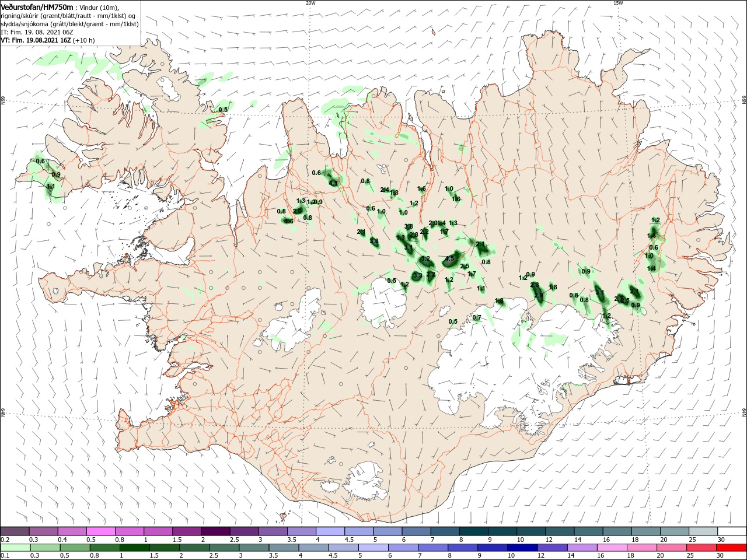Select the very dark purple swatch labeled 2
Viewport: 747px width, 560px height.
pyautogui.click(x=215, y=531)
